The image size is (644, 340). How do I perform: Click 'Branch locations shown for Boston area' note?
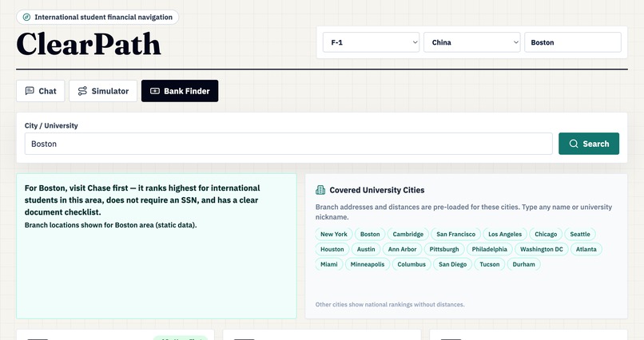coord(110,225)
